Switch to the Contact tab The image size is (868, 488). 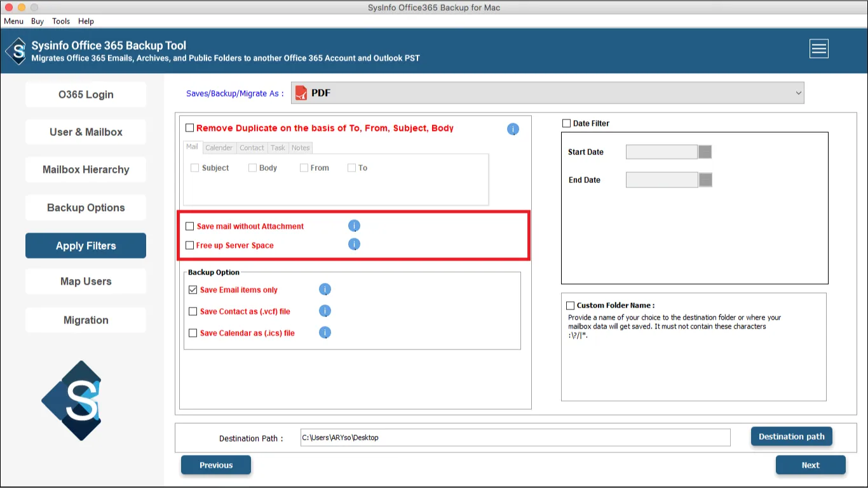click(252, 147)
